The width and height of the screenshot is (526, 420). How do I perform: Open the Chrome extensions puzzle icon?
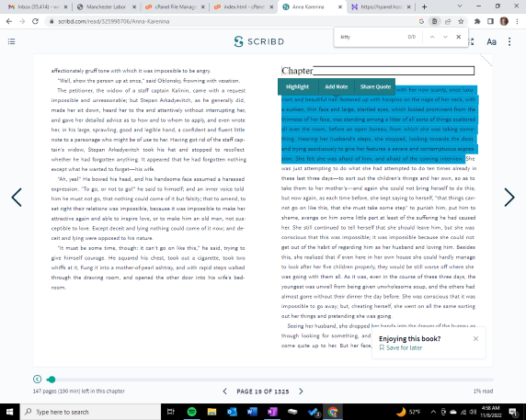[477, 21]
